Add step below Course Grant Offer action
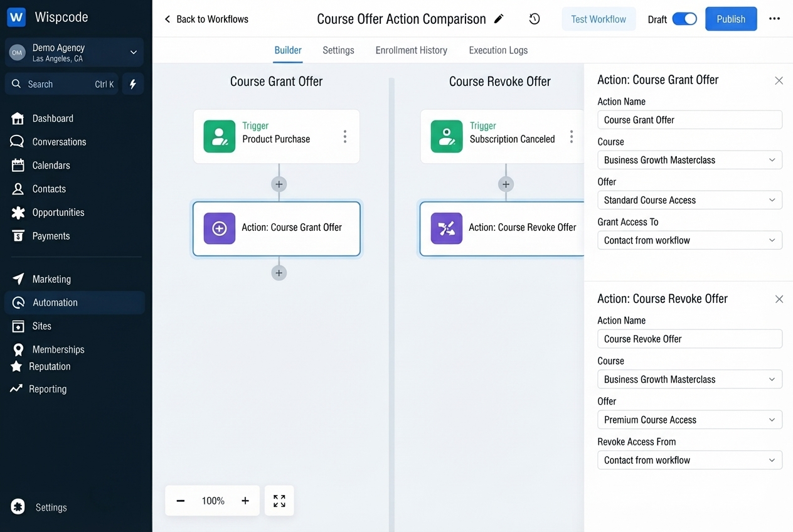Viewport: 793px width, 532px height. pos(279,272)
